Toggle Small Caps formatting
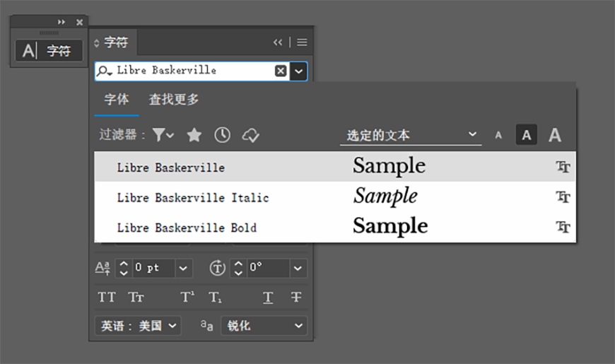This screenshot has width=615, height=364. pos(136,298)
